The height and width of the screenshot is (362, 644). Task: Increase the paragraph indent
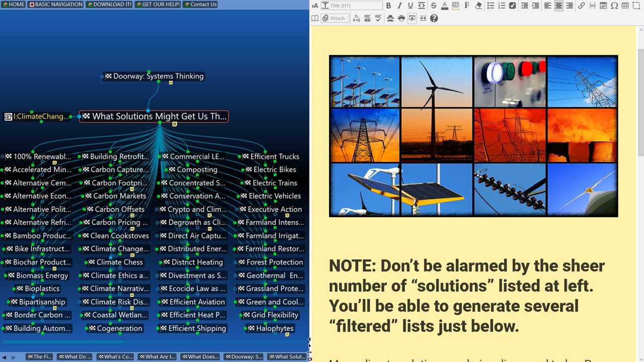535,6
